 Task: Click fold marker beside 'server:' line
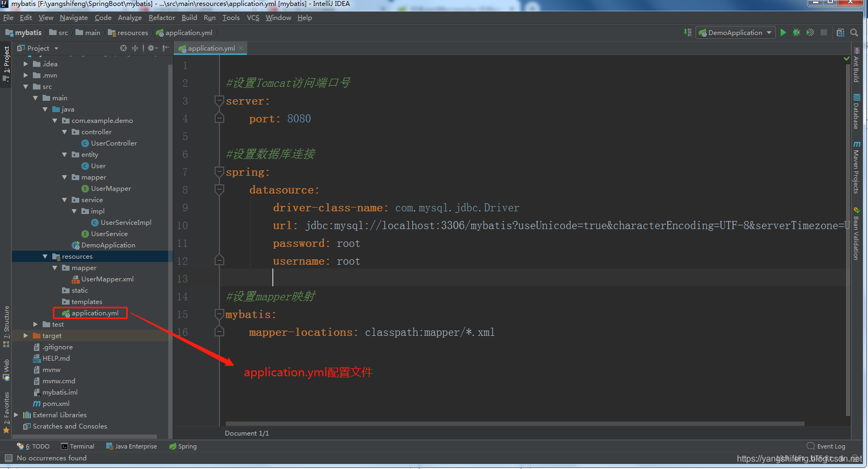(x=219, y=100)
